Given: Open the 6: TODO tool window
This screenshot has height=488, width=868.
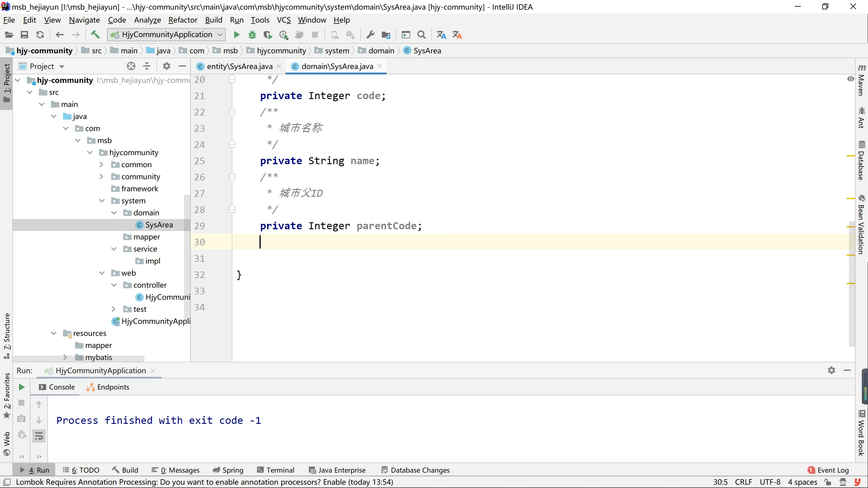Looking at the screenshot, I should 81,470.
